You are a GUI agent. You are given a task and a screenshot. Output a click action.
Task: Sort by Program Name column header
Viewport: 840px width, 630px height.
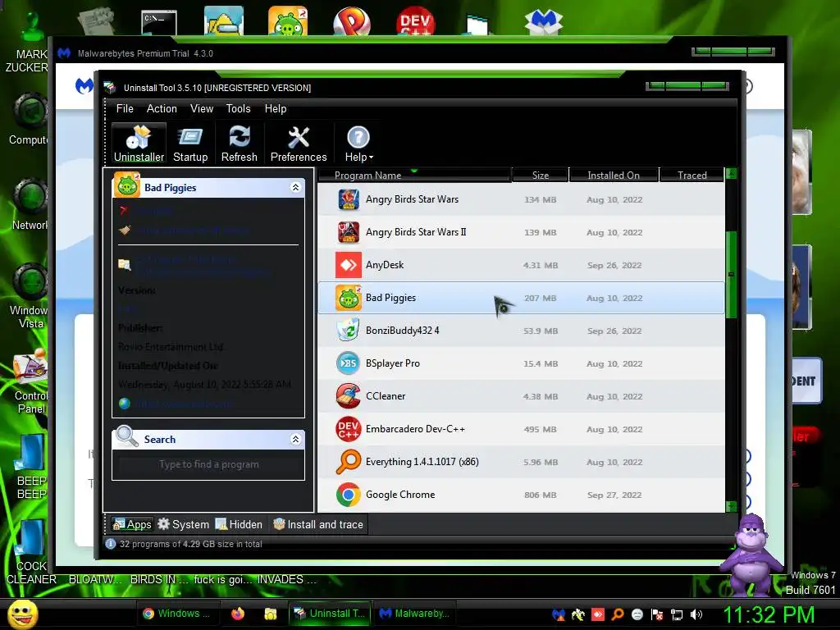[414, 176]
